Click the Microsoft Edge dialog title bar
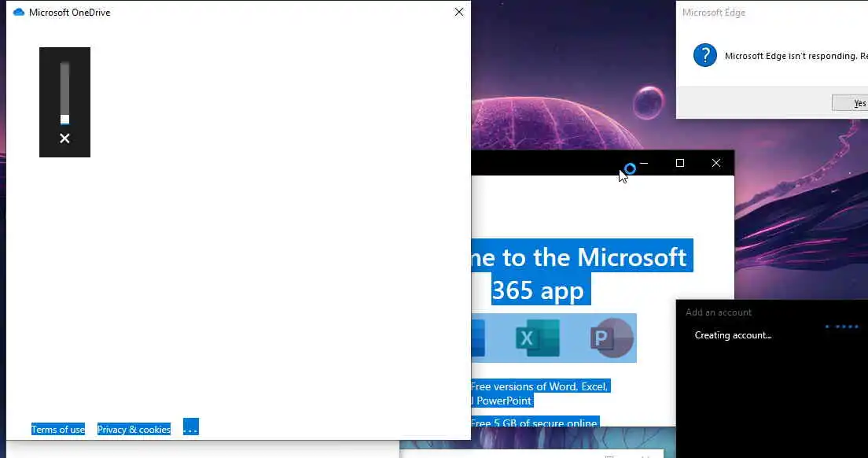Image resolution: width=868 pixels, height=458 pixels. [772, 12]
